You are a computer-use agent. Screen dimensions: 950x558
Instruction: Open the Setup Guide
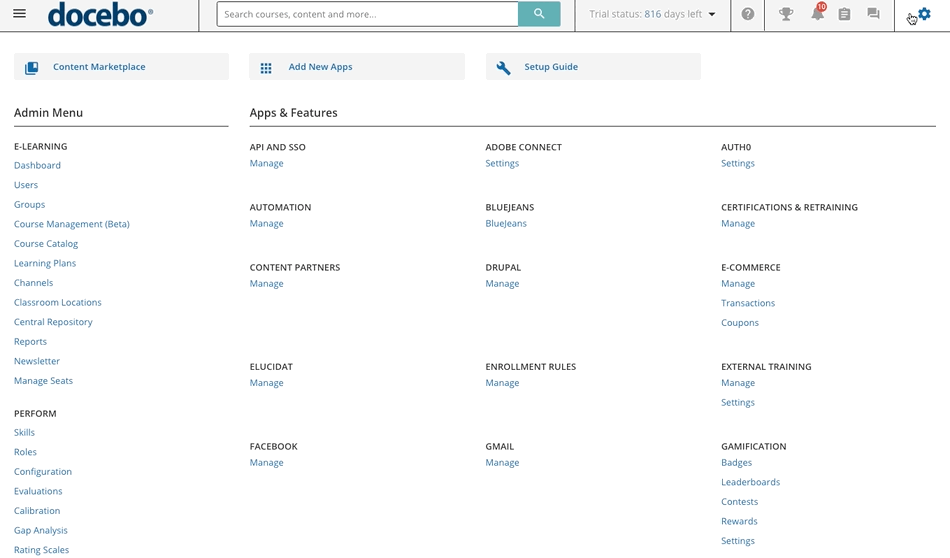[x=551, y=67]
